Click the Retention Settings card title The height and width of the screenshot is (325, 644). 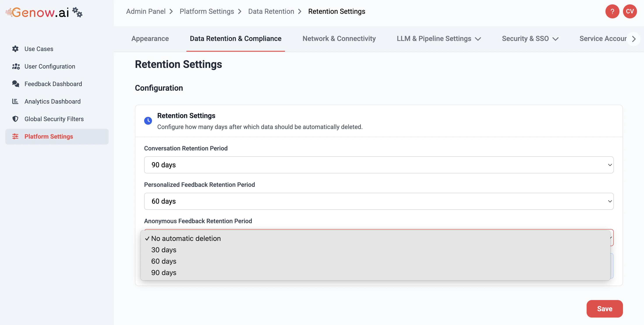click(x=186, y=115)
